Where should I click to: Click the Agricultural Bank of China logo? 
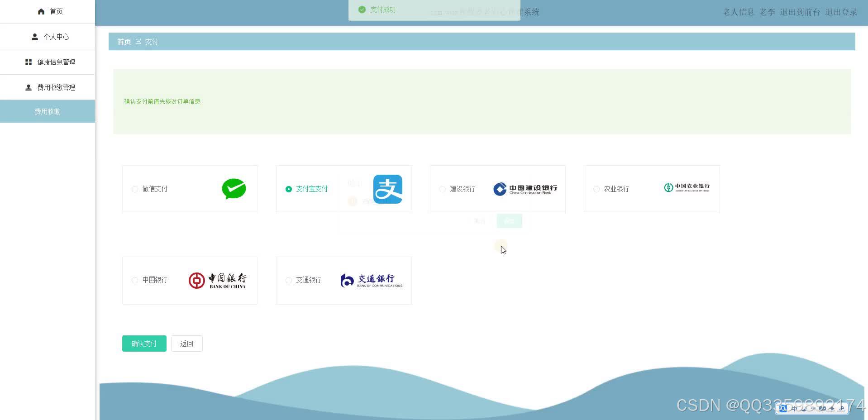coord(687,187)
